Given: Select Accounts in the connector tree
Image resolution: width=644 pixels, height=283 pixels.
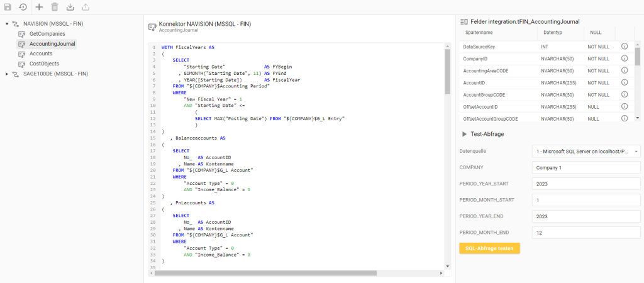Looking at the screenshot, I should [41, 54].
